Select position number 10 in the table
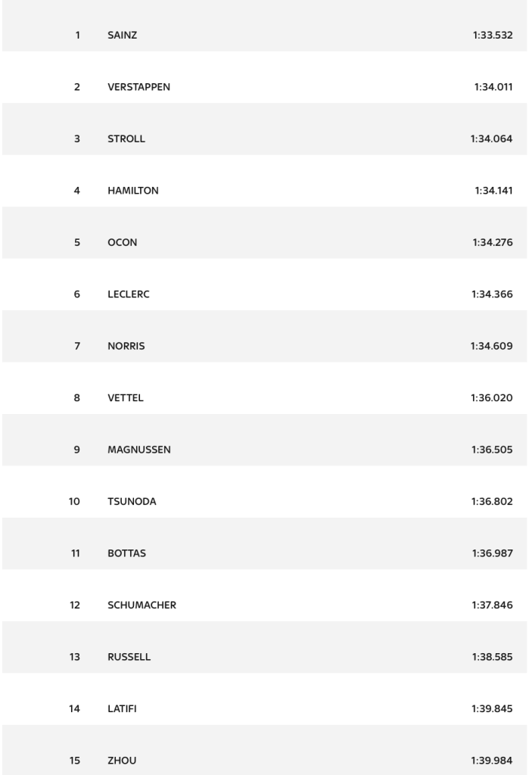This screenshot has height=775, width=532. 74,502
